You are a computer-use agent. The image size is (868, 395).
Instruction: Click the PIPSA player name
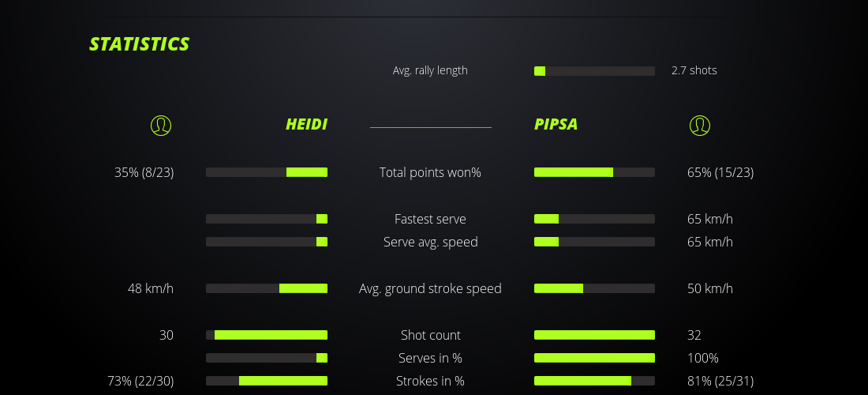point(556,125)
